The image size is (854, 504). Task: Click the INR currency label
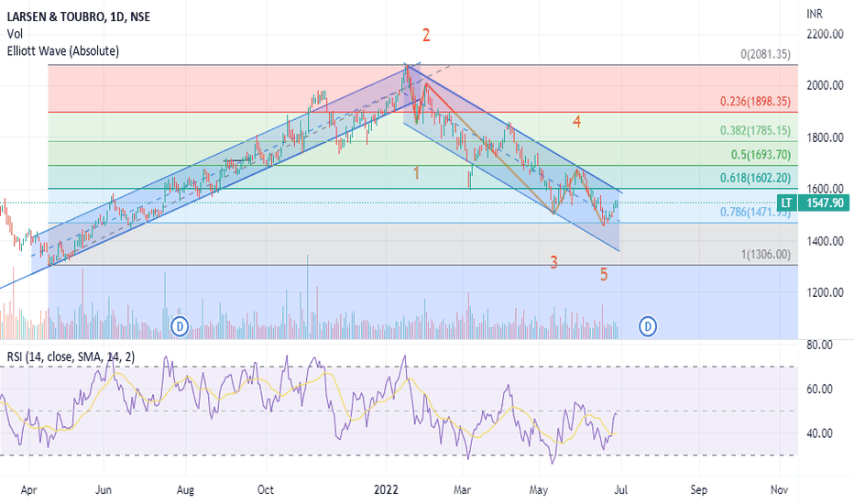pos(815,14)
